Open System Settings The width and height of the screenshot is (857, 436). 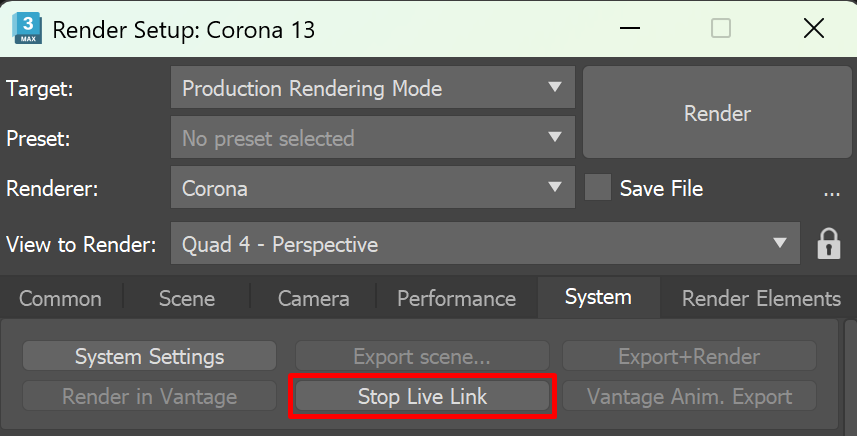[x=149, y=356]
